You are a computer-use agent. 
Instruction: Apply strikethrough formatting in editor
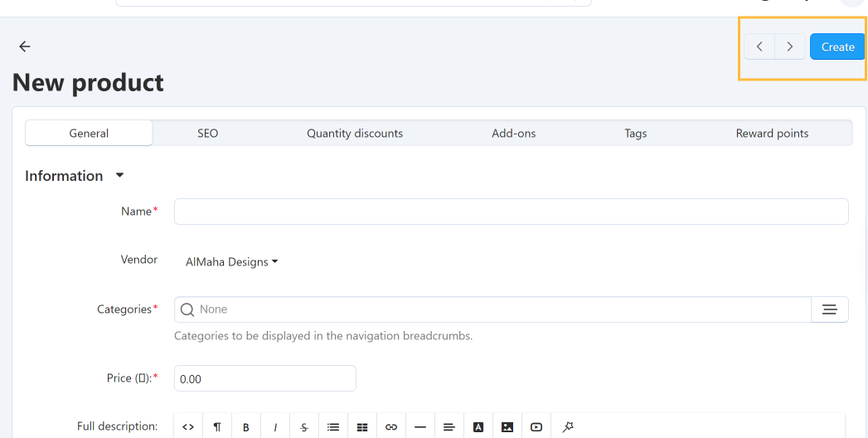[x=304, y=427]
